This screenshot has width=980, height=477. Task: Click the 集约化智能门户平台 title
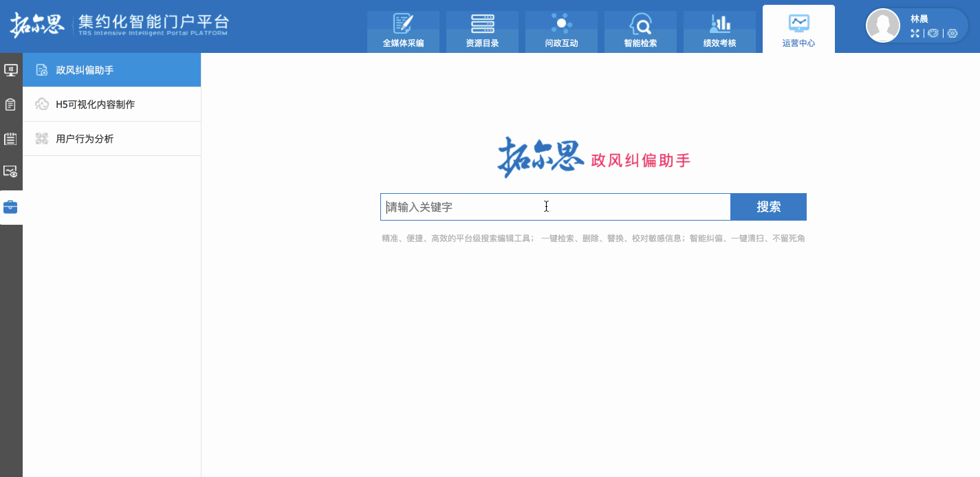pyautogui.click(x=153, y=21)
